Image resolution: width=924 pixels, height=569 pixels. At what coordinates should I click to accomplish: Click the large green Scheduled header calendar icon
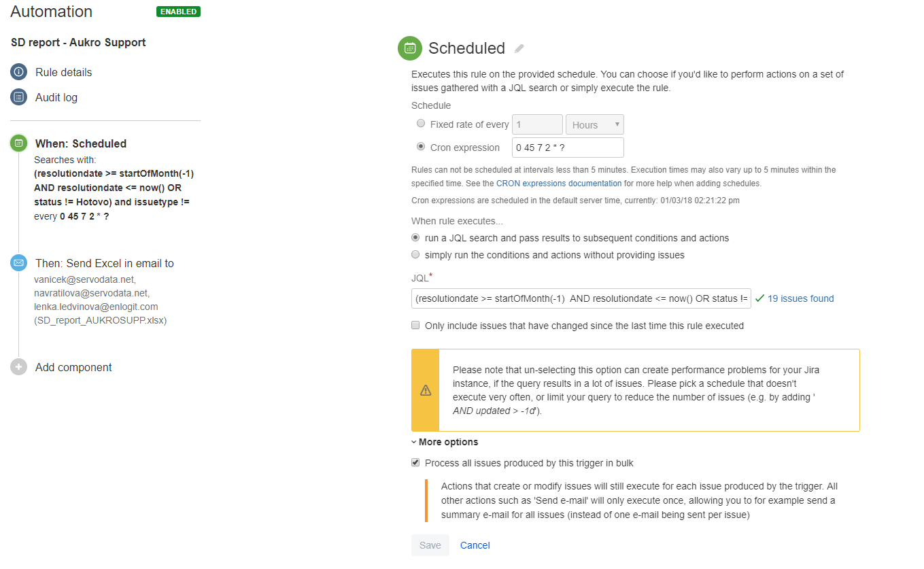(410, 48)
